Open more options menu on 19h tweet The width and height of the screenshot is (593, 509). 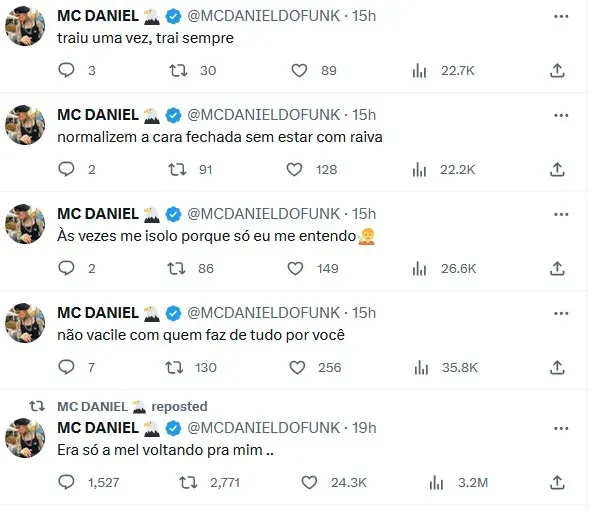(x=561, y=428)
